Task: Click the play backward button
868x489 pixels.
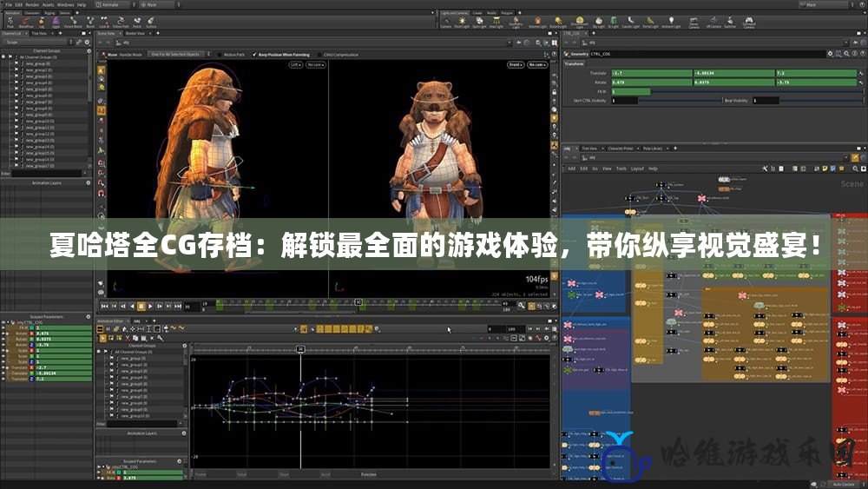Action: [x=132, y=306]
